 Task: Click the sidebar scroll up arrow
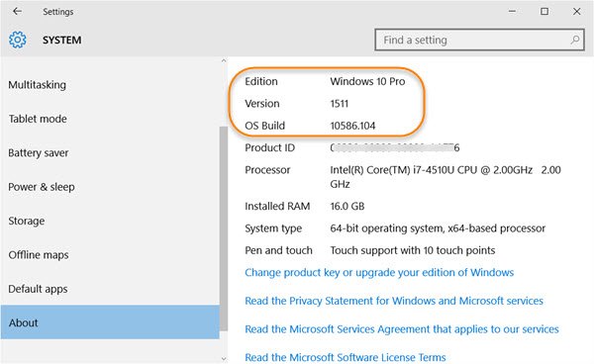[224, 60]
